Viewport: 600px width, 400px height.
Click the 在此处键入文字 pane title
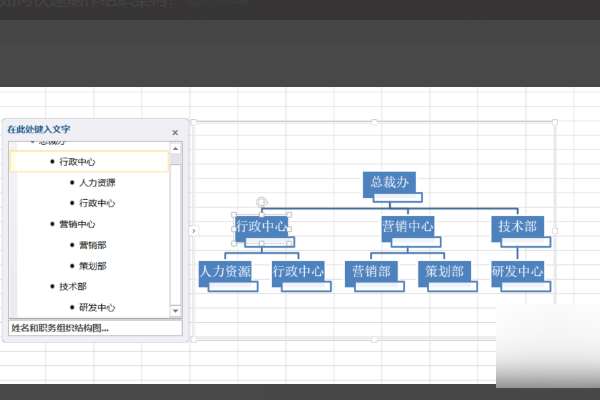39,129
